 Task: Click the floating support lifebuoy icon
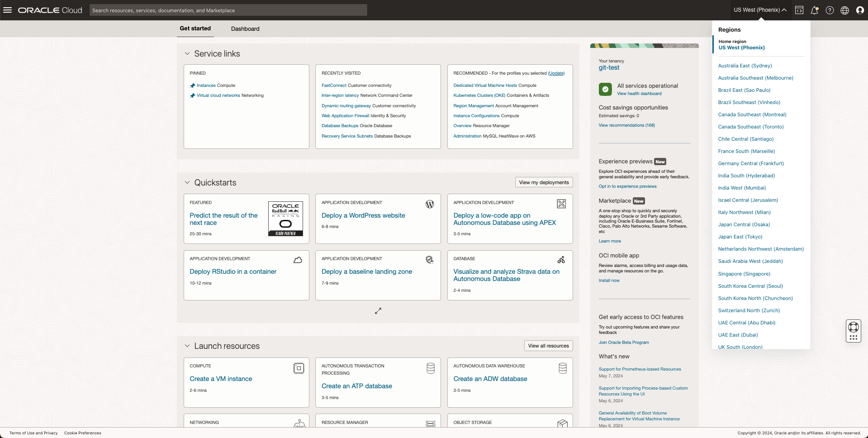(853, 327)
